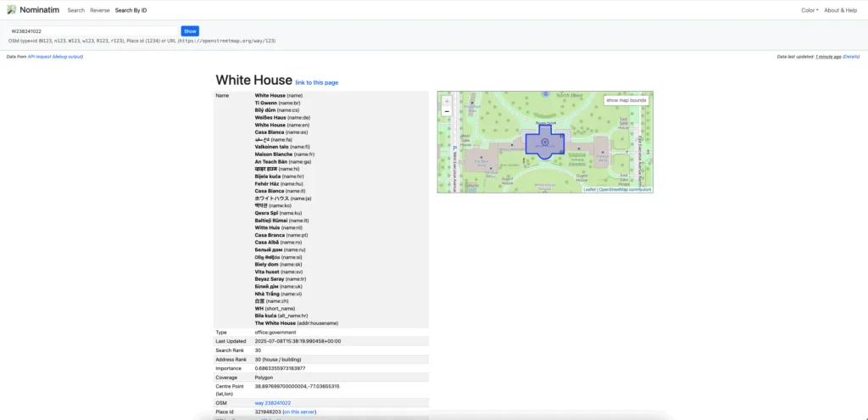Viewport: 868px width, 420px height.
Task: Open the way 238241022 OSM link
Action: click(x=273, y=403)
